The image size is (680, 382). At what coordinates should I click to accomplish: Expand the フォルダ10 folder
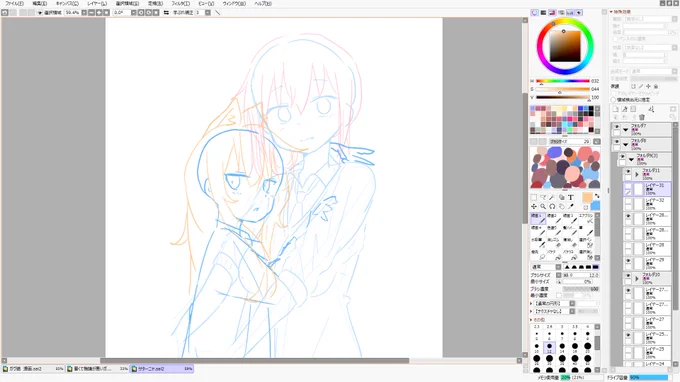[x=637, y=278]
